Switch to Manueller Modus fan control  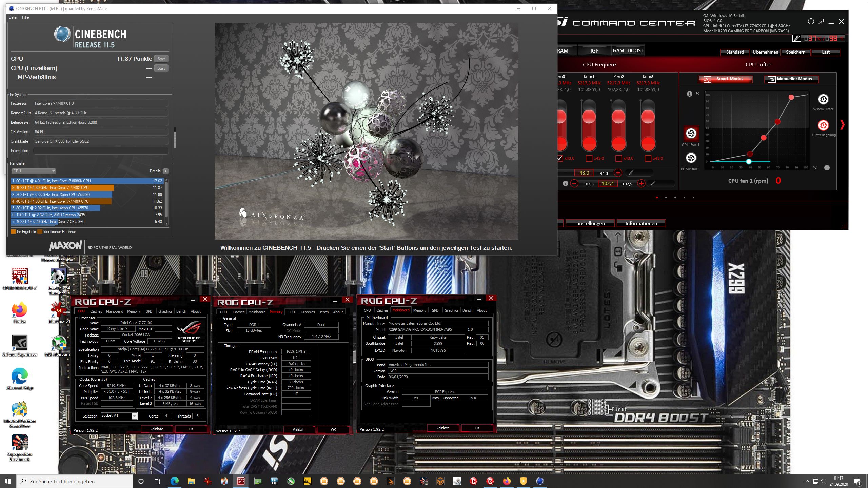(791, 79)
